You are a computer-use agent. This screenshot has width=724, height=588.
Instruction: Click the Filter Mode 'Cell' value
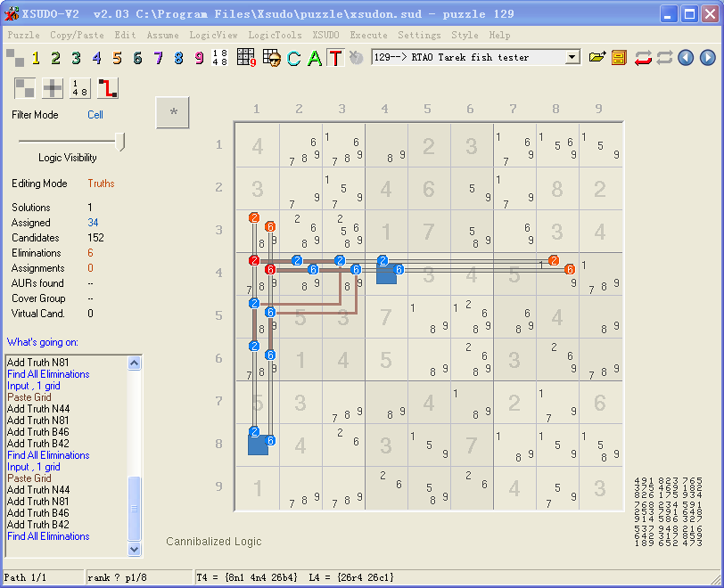[95, 115]
